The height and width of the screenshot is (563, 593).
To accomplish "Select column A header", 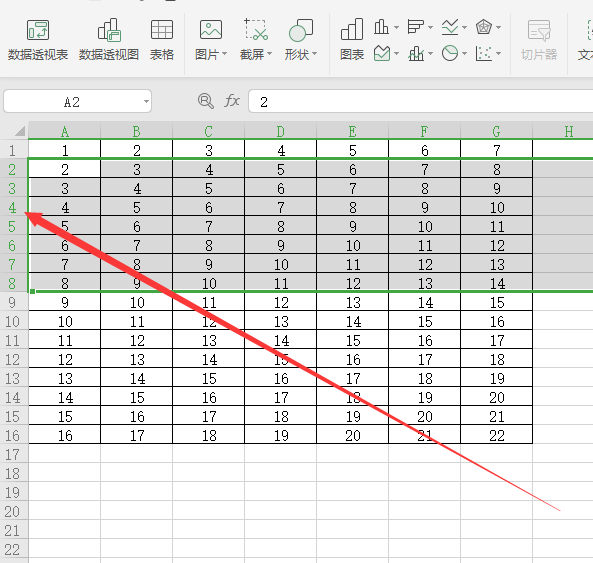I will [65, 131].
